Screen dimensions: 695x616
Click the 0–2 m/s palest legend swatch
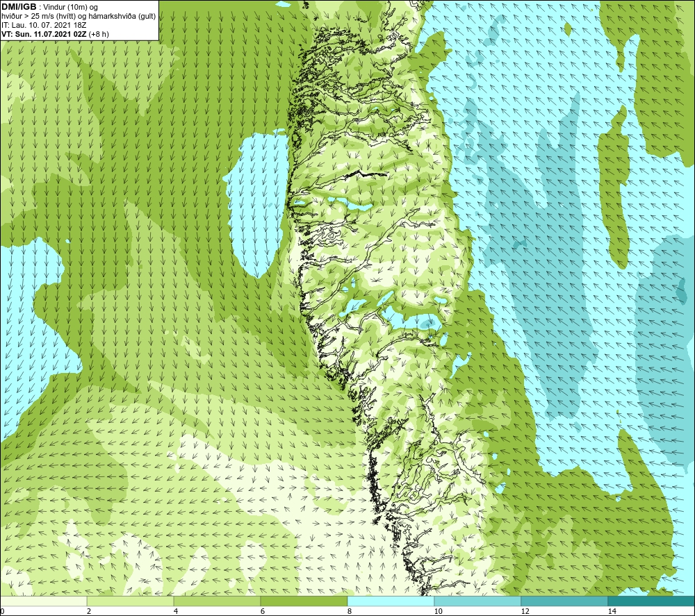coord(43,601)
